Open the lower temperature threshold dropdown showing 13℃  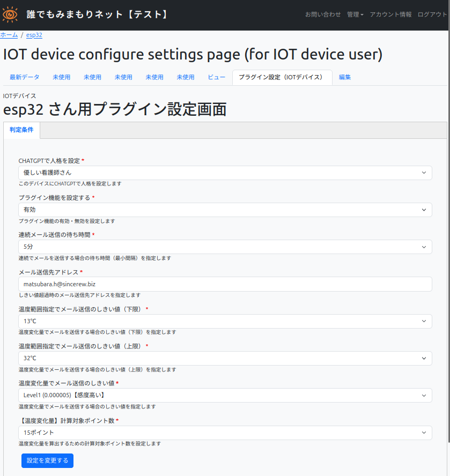pos(225,321)
